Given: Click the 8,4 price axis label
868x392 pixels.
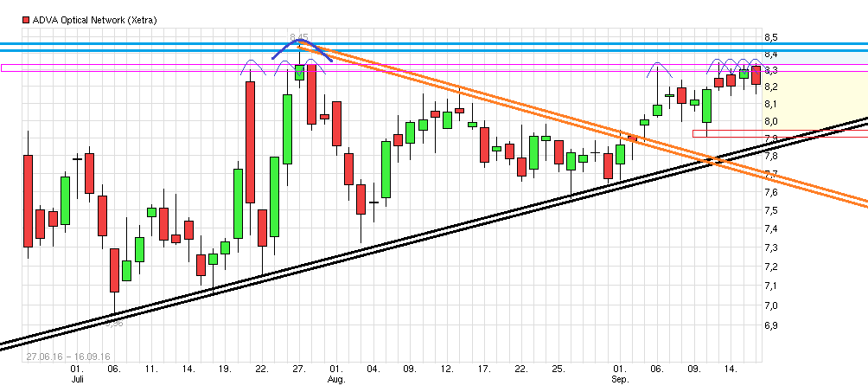Looking at the screenshot, I should 770,54.
